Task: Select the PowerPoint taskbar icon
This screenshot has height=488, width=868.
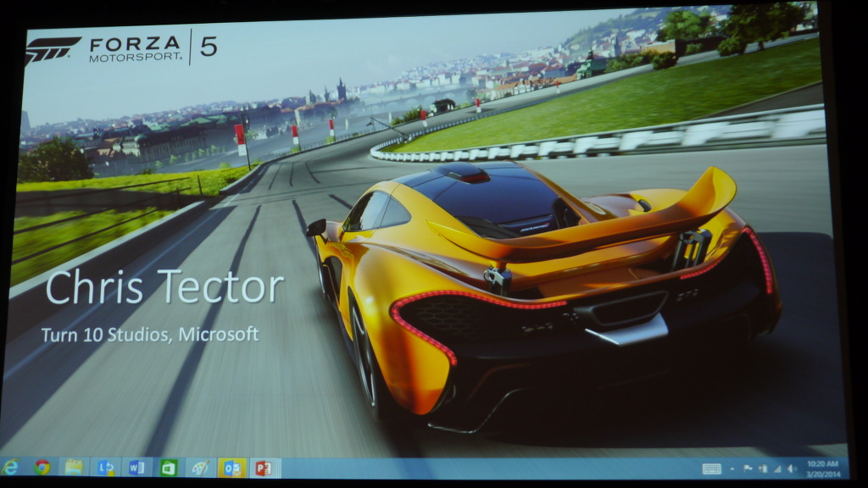Action: [x=264, y=469]
